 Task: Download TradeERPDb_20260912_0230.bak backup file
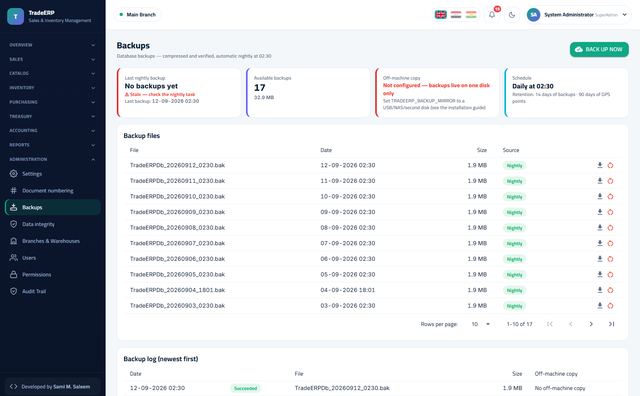600,165
